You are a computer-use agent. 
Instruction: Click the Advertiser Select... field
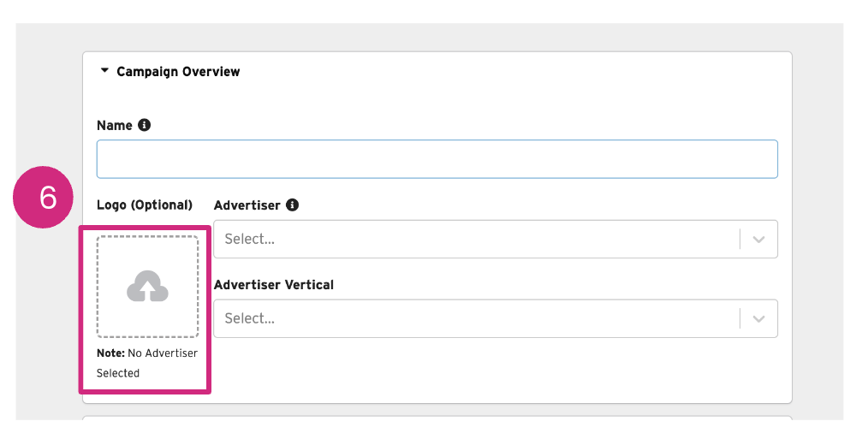pos(475,240)
